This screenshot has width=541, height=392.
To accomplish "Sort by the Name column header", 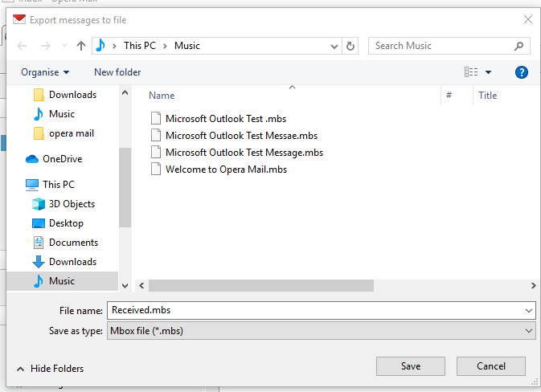I will (162, 96).
